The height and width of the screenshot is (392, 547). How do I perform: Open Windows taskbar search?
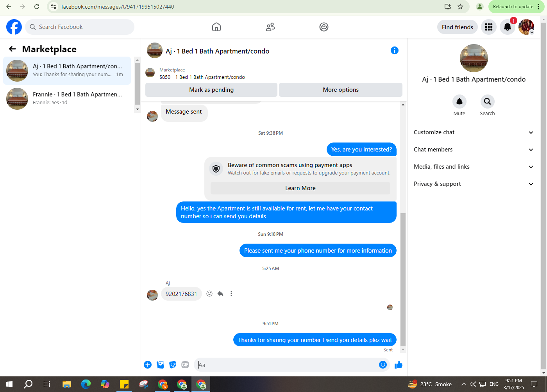[28, 384]
